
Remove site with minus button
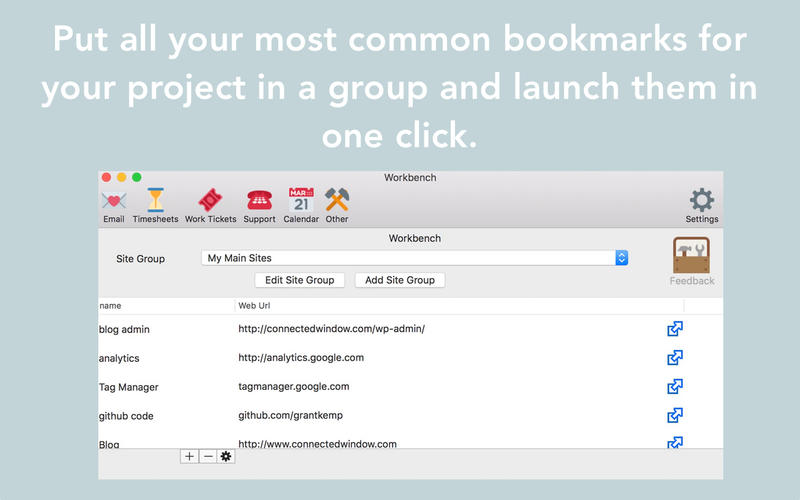[208, 456]
